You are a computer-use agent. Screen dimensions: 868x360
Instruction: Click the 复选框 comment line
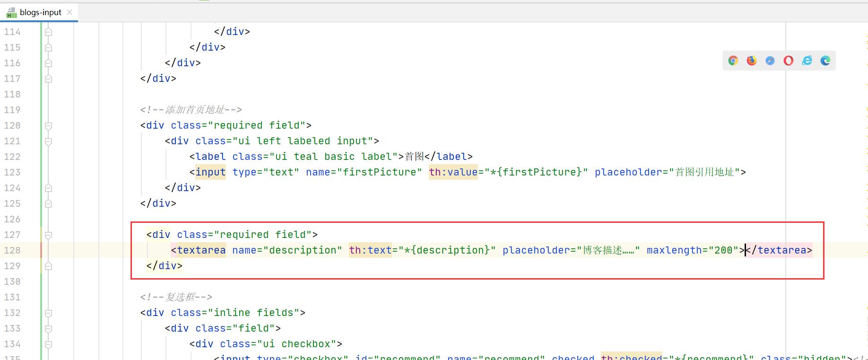pos(176,297)
